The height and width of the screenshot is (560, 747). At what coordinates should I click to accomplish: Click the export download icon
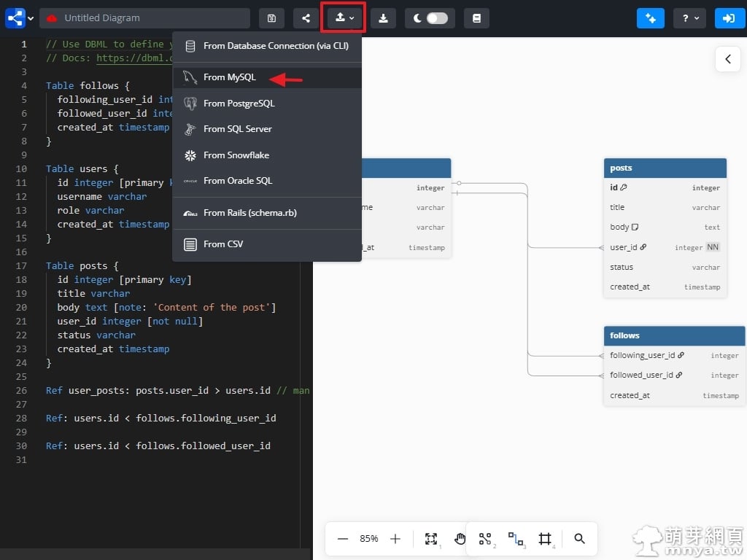click(383, 18)
